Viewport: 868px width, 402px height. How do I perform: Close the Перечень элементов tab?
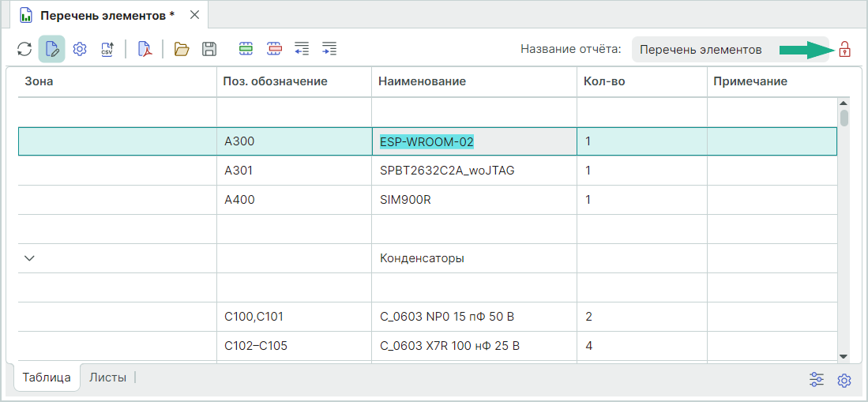coord(194,15)
